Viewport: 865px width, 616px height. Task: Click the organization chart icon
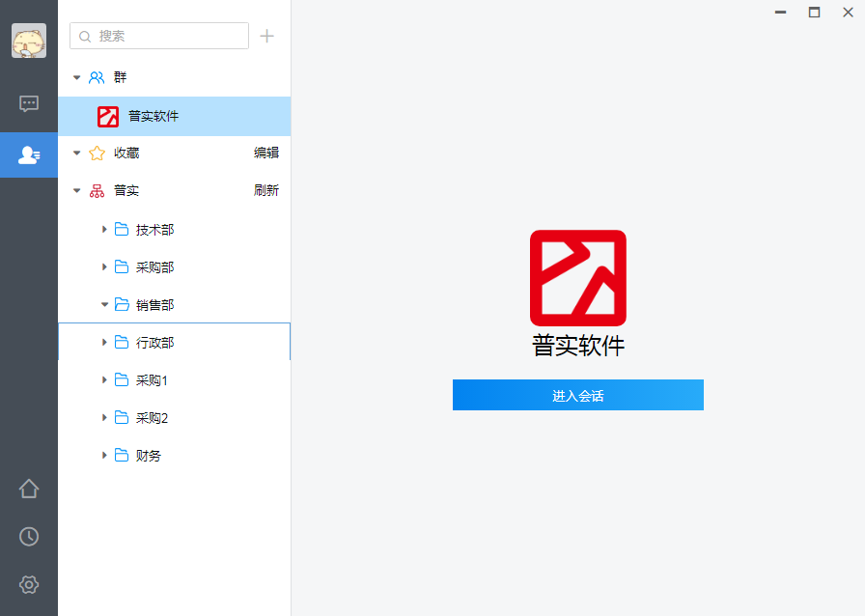click(97, 191)
